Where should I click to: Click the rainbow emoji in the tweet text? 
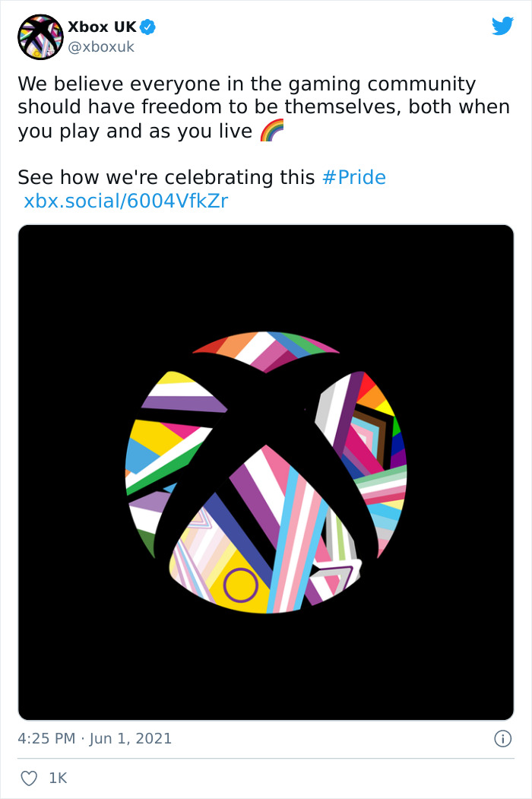coord(271,130)
